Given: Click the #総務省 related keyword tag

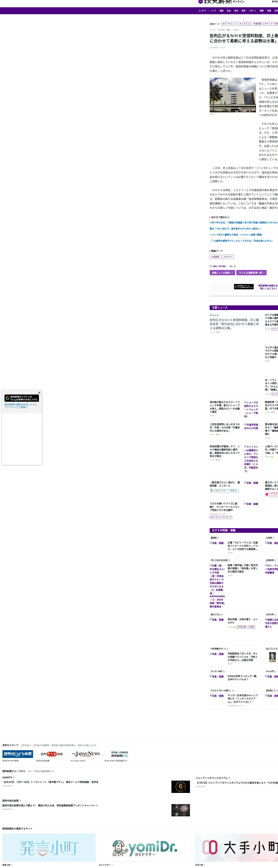Looking at the screenshot, I should [x=215, y=257].
